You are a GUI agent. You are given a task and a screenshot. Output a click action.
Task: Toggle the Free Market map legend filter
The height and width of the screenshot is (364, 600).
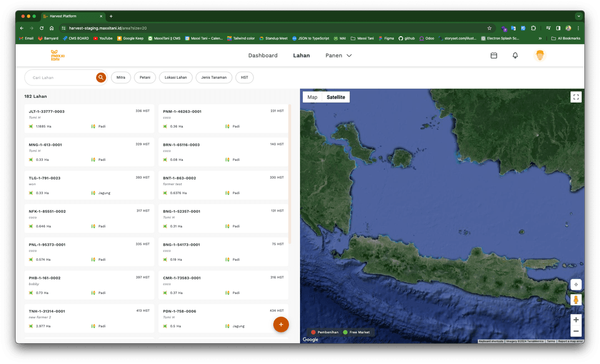(x=357, y=332)
